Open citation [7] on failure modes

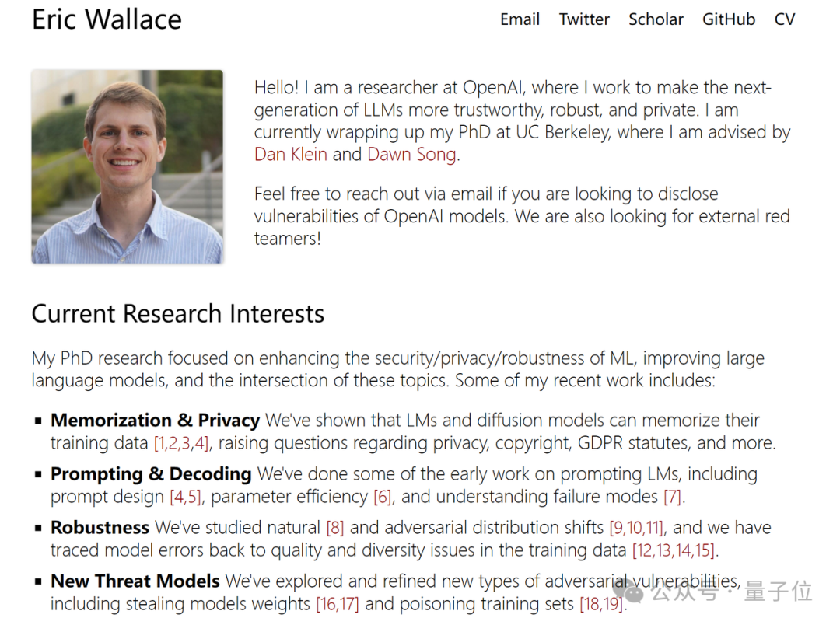[x=672, y=497]
